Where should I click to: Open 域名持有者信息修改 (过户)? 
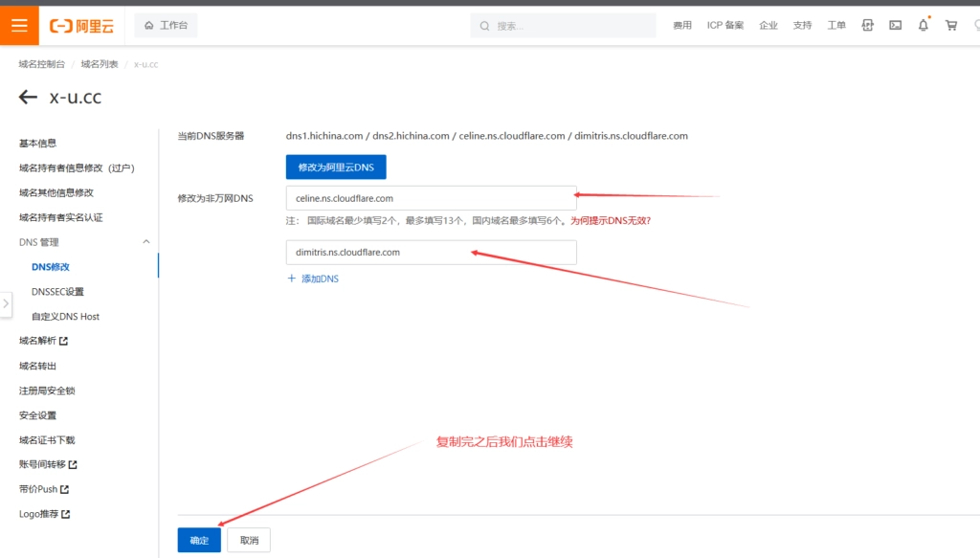77,168
